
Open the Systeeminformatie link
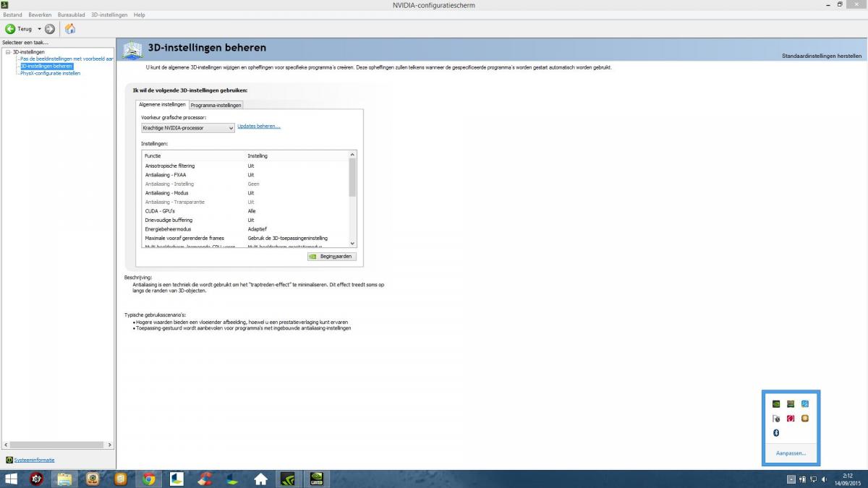[34, 460]
